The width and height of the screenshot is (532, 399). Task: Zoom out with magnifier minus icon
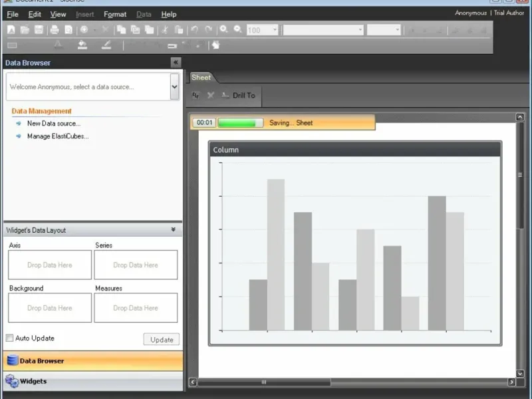click(x=238, y=29)
